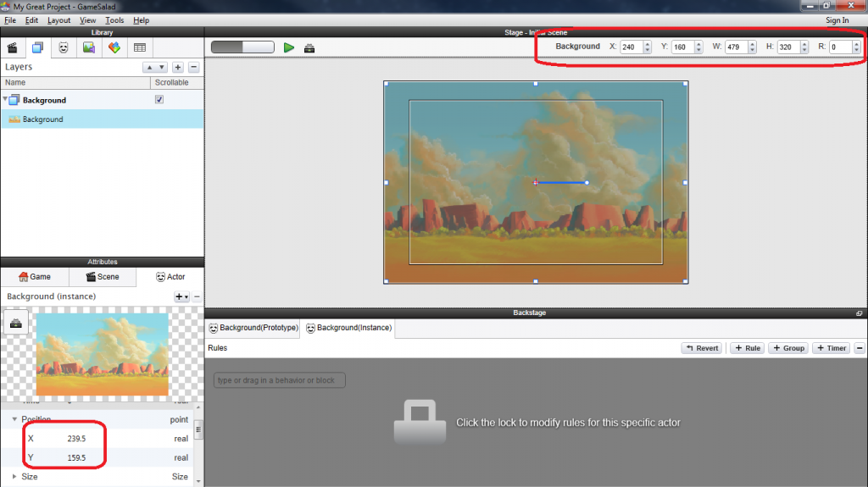
Task: Click the W width stepper arrows
Action: click(x=753, y=47)
